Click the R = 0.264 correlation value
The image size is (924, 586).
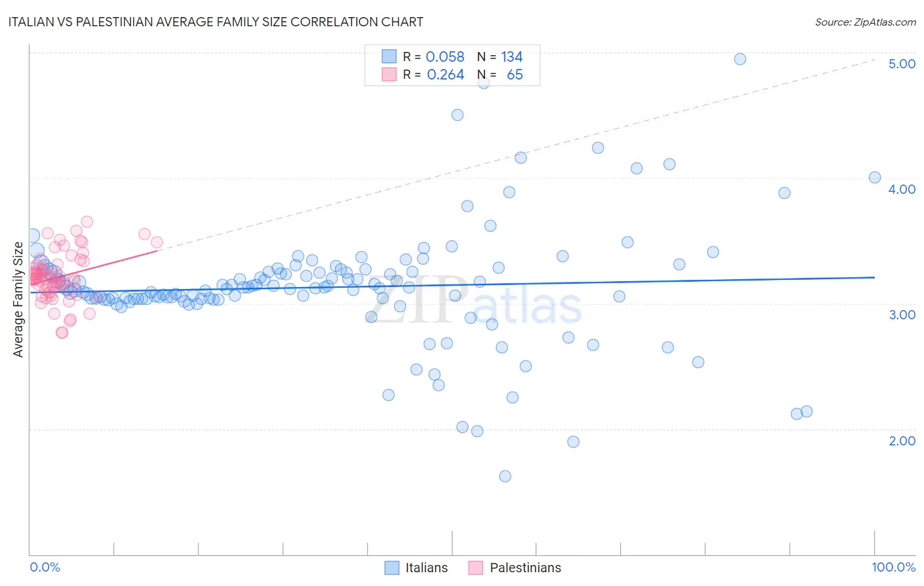point(434,74)
